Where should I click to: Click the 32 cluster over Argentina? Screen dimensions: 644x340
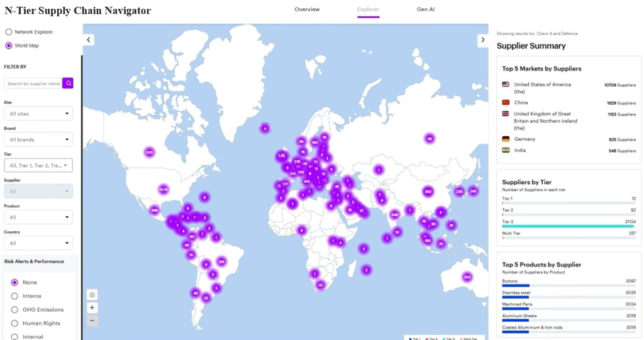(206, 298)
